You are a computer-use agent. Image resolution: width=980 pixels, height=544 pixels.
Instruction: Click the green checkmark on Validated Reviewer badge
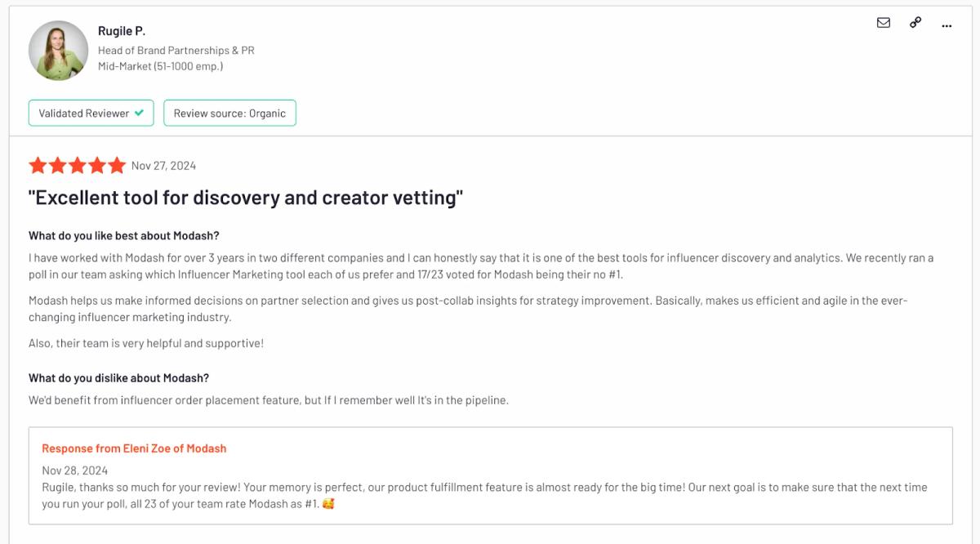139,113
